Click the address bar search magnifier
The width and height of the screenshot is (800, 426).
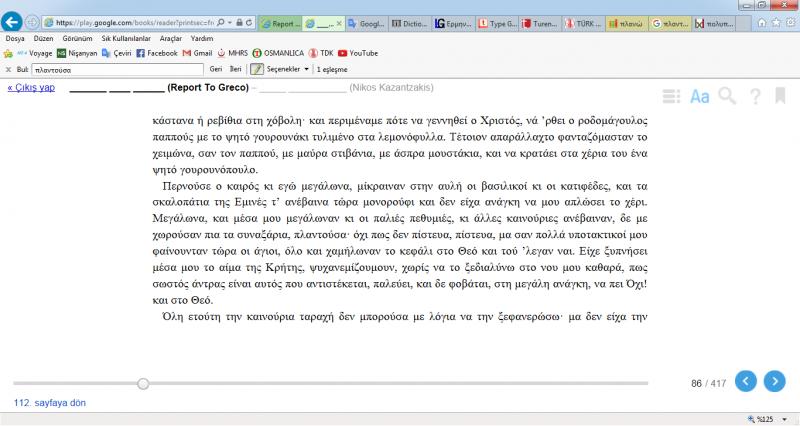(221, 23)
